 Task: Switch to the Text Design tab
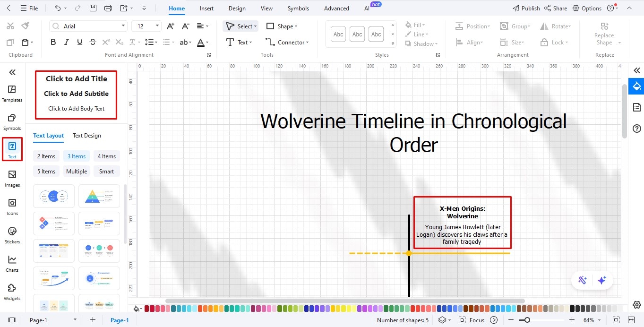[x=87, y=136]
